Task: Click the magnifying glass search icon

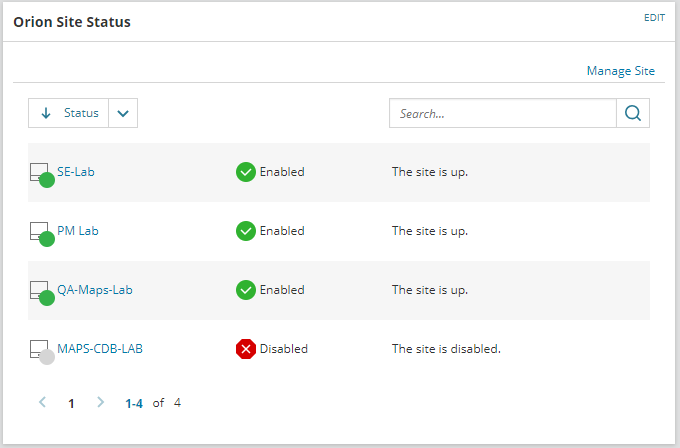Action: (633, 113)
